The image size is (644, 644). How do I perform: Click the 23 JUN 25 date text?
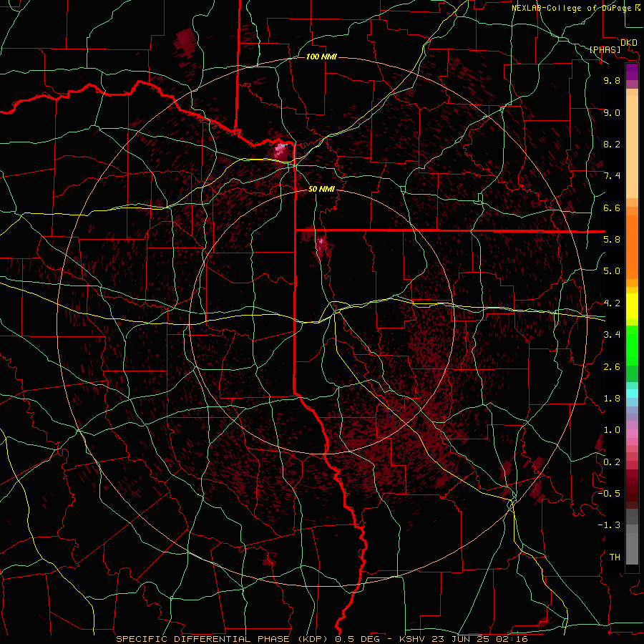[463, 639]
